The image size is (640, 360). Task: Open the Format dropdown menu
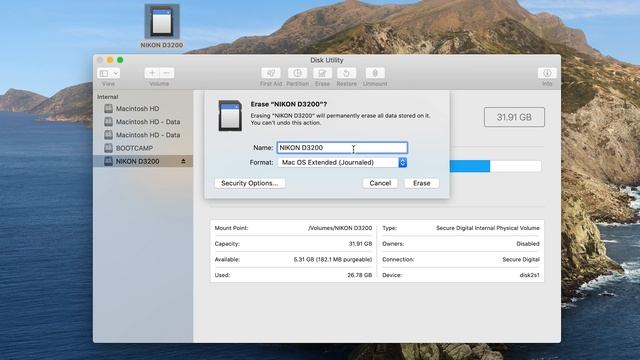click(x=342, y=162)
